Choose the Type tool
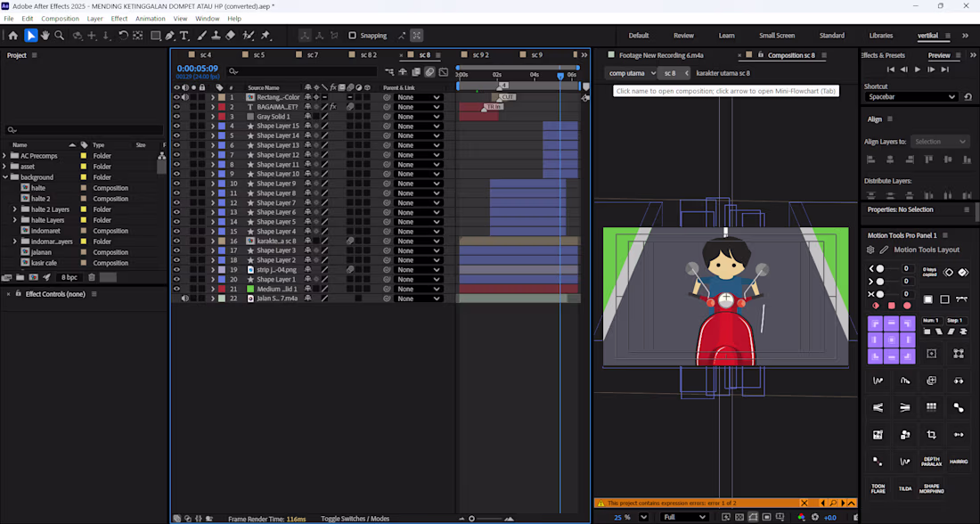The width and height of the screenshot is (980, 524). [184, 36]
